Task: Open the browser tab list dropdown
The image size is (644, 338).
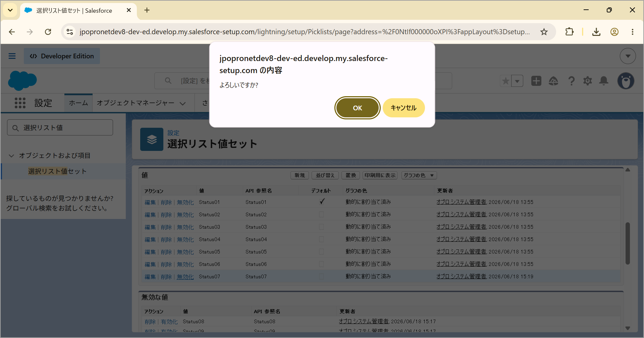Action: click(10, 10)
